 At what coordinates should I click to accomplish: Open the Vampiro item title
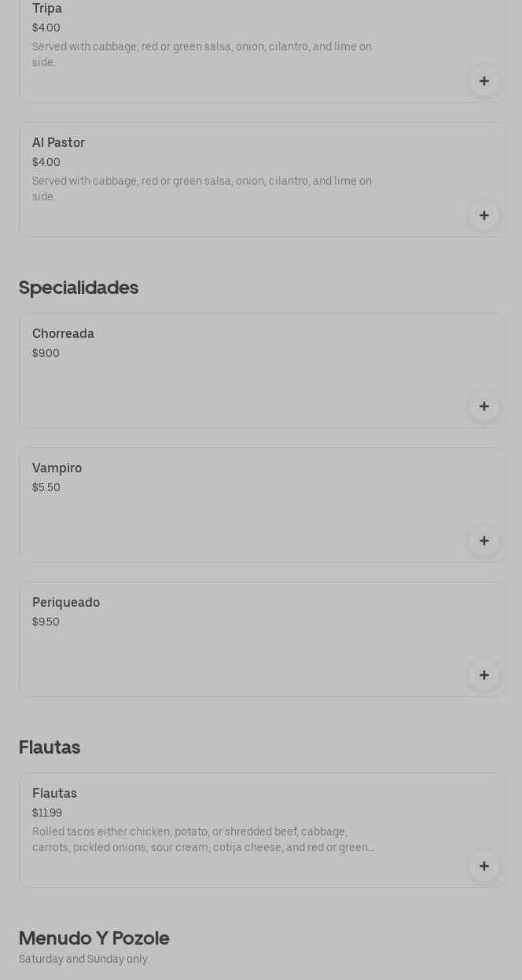[x=57, y=468]
